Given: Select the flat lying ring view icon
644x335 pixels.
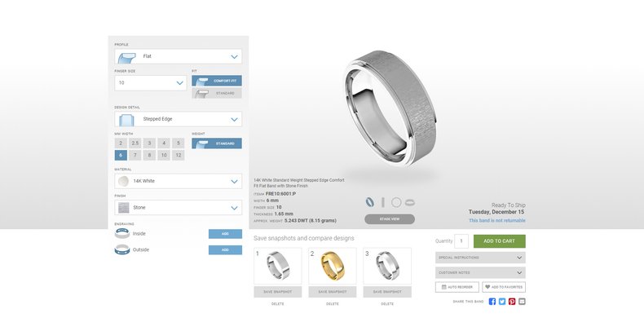Looking at the screenshot, I should tap(410, 202).
